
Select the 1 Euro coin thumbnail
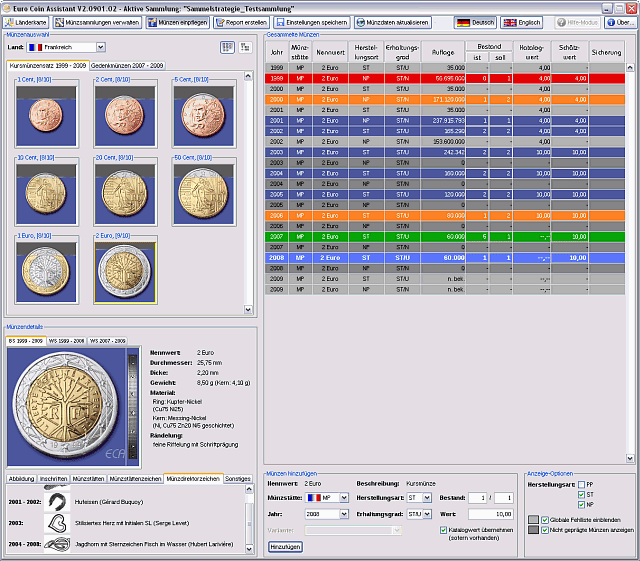coord(46,272)
